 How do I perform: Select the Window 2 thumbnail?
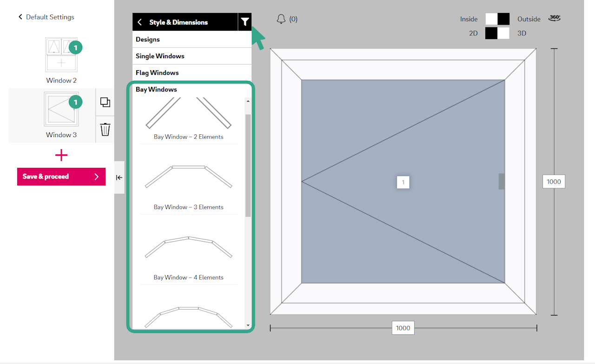(x=61, y=55)
